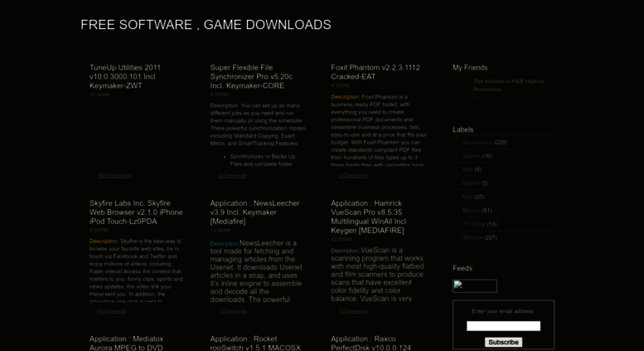Focus the email address input field
Viewport: 644px width, 351px height.
click(503, 326)
